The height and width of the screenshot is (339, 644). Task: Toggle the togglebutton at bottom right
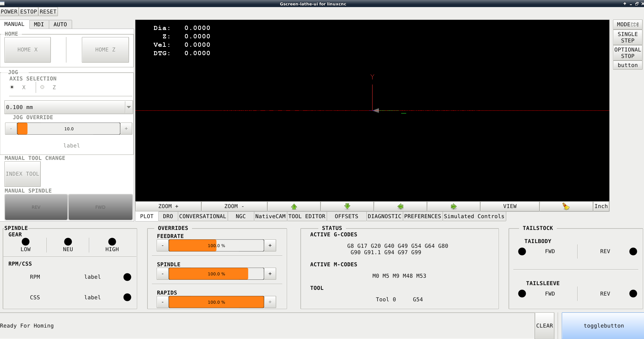coord(603,326)
